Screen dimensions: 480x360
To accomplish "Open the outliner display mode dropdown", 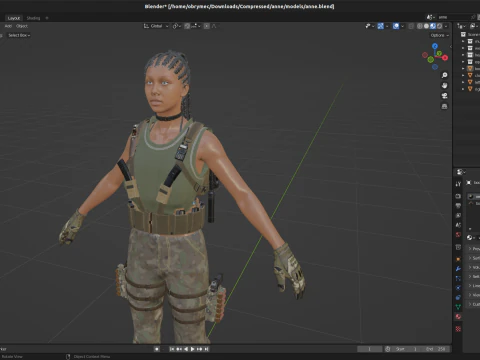I will [473, 26].
